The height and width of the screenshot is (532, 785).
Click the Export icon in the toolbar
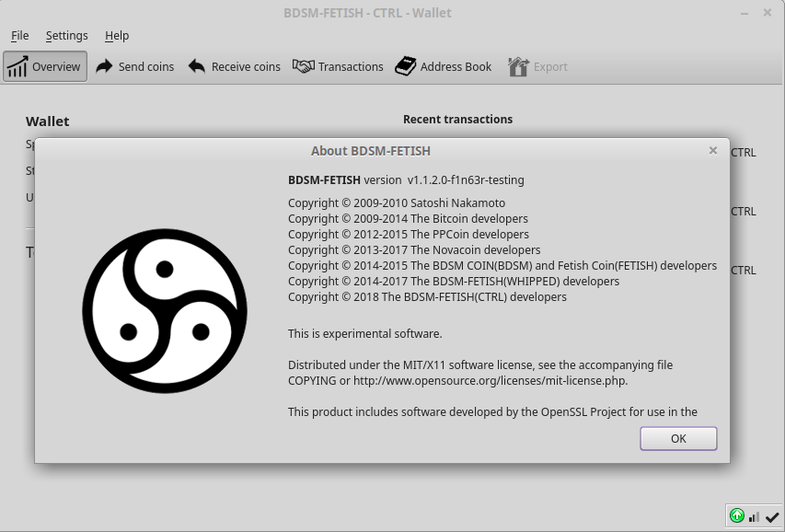coord(518,66)
